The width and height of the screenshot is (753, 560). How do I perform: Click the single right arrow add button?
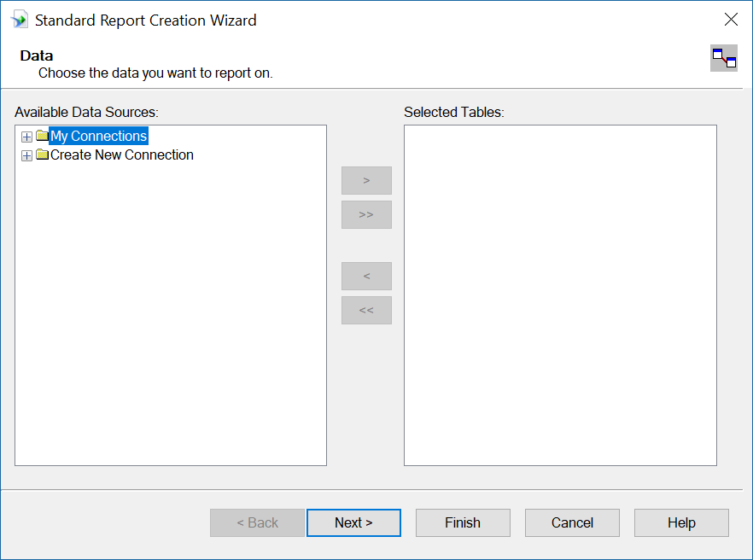366,181
